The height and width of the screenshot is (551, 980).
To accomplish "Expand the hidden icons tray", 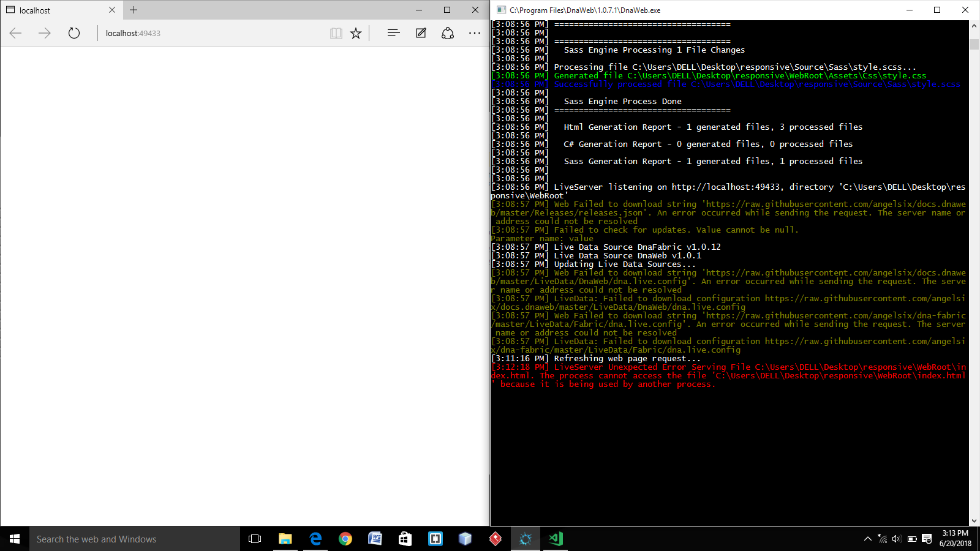I will coord(868,539).
